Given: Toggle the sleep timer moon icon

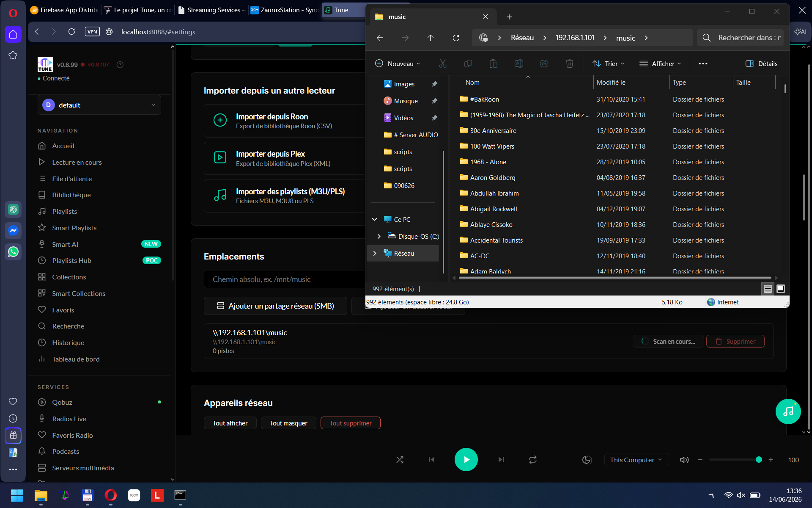Looking at the screenshot, I should 587,460.
